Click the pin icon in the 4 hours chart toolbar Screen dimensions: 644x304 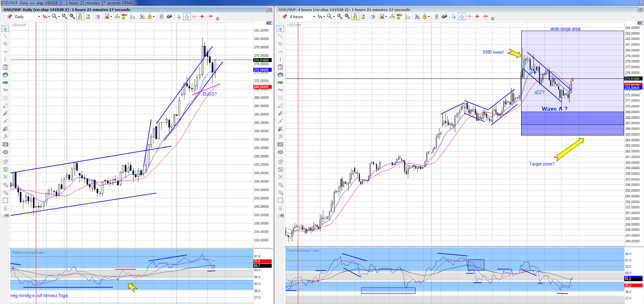(285, 17)
